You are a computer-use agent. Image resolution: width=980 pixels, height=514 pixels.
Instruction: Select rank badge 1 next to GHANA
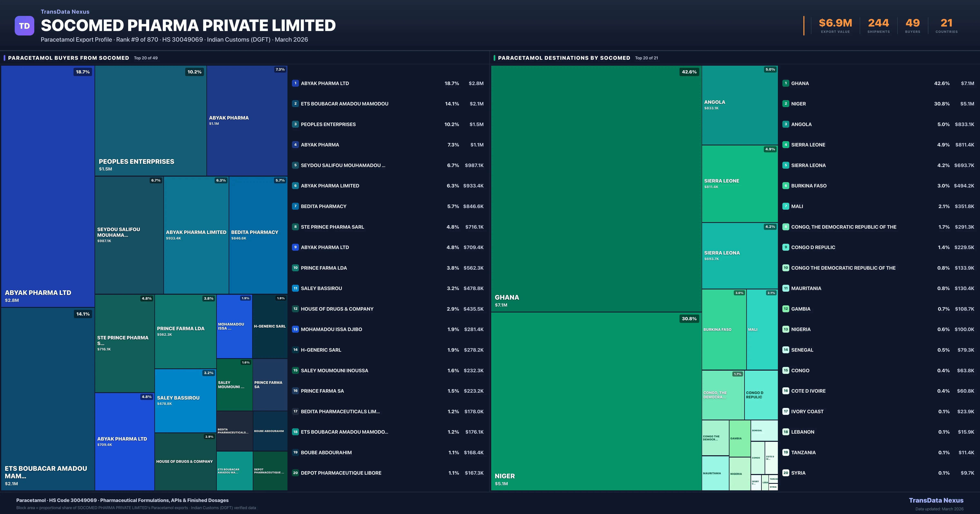click(786, 83)
